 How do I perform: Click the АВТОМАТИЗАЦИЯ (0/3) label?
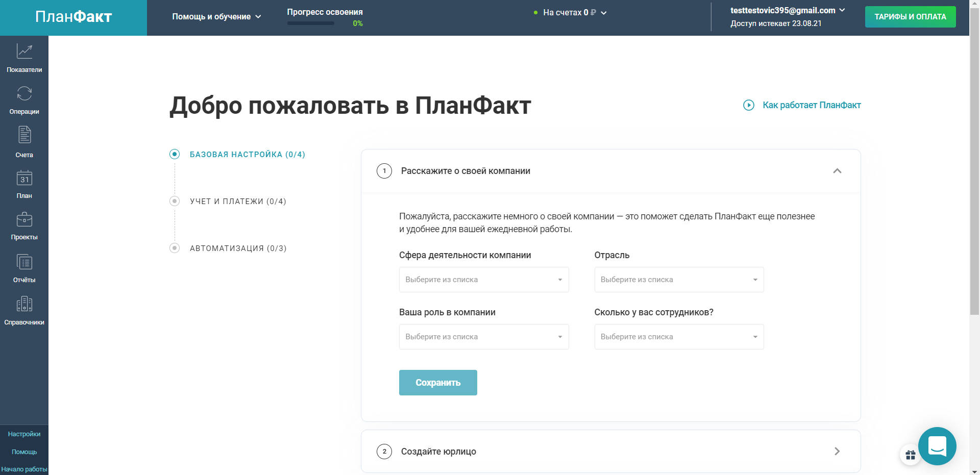pyautogui.click(x=238, y=248)
